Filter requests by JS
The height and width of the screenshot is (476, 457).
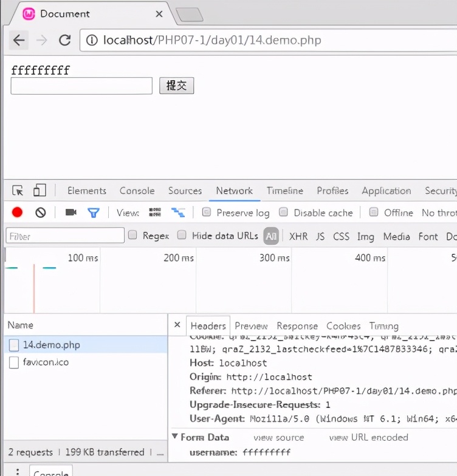pos(320,236)
